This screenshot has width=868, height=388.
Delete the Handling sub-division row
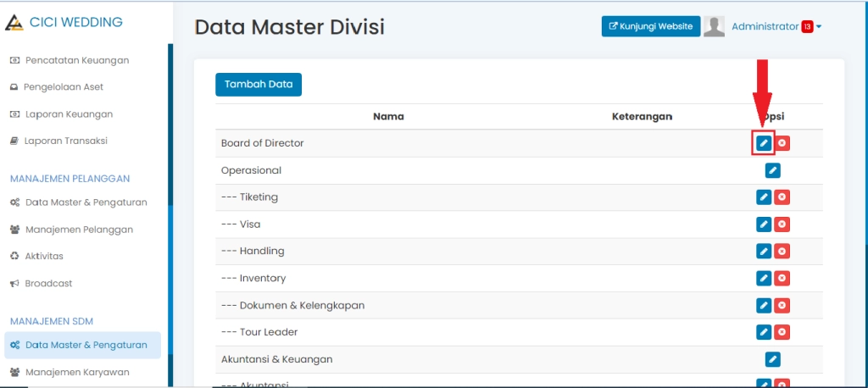click(782, 252)
